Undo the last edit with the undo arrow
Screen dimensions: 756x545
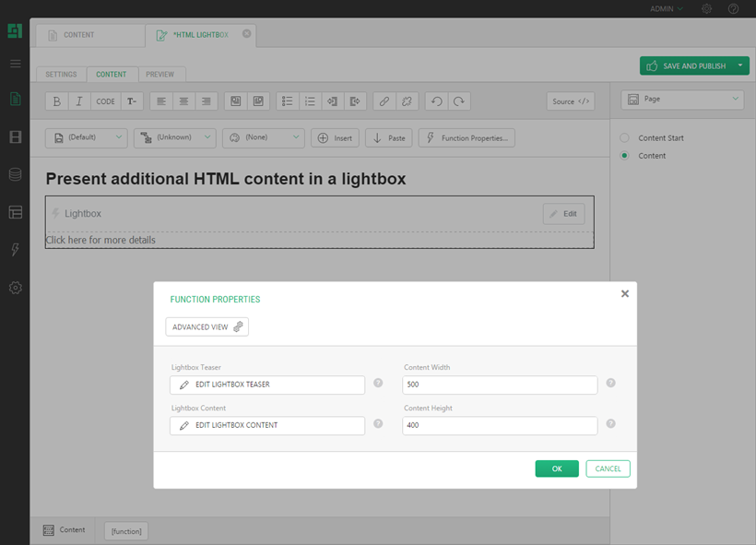434,101
